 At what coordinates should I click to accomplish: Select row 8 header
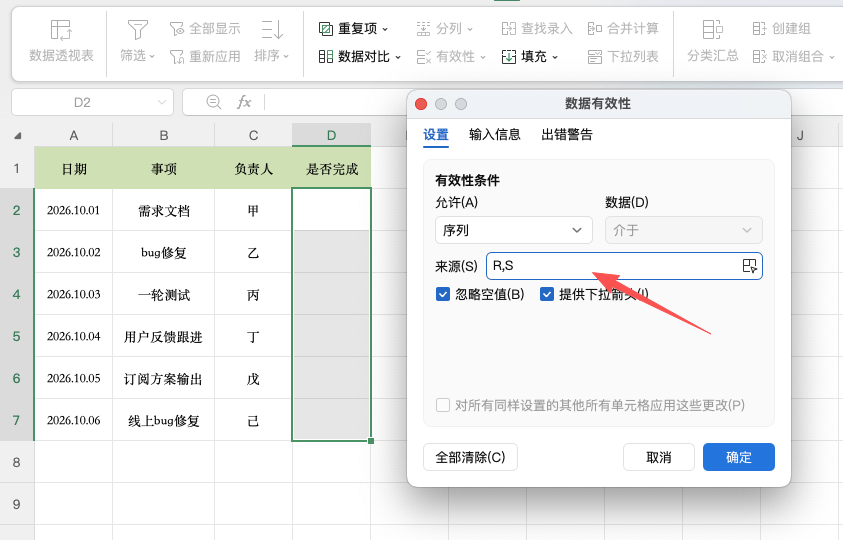17,462
